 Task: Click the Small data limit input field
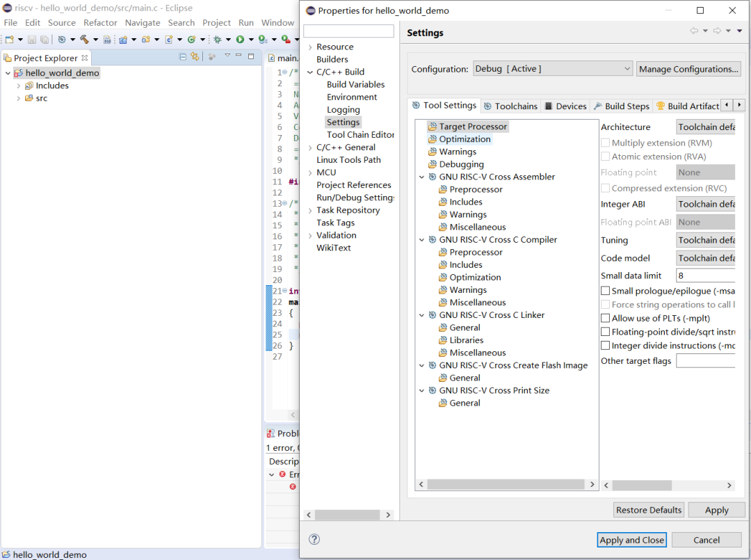[706, 275]
